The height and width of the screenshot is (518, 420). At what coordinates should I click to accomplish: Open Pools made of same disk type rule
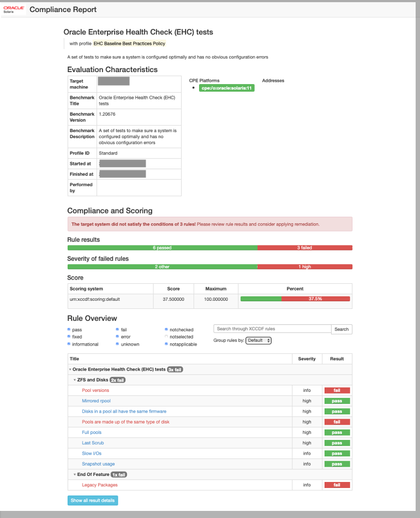tap(126, 422)
